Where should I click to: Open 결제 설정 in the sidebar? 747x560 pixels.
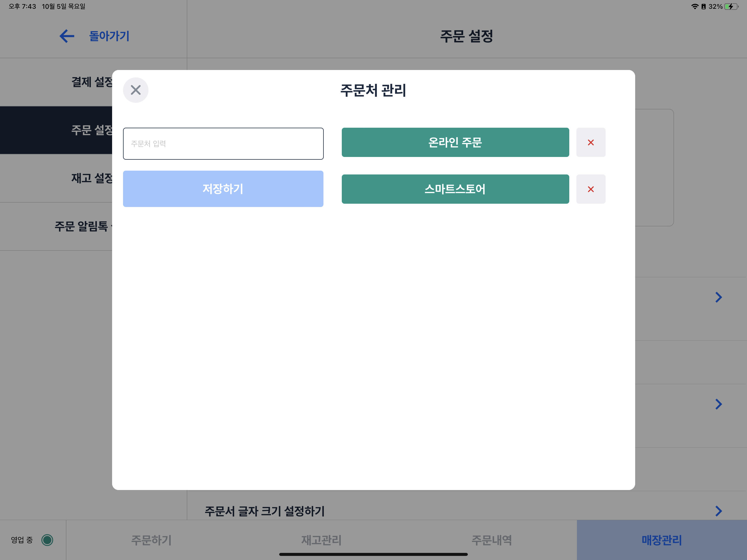91,82
